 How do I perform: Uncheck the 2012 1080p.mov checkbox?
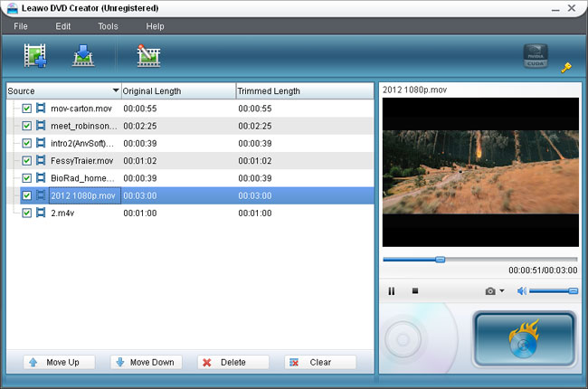pos(26,195)
